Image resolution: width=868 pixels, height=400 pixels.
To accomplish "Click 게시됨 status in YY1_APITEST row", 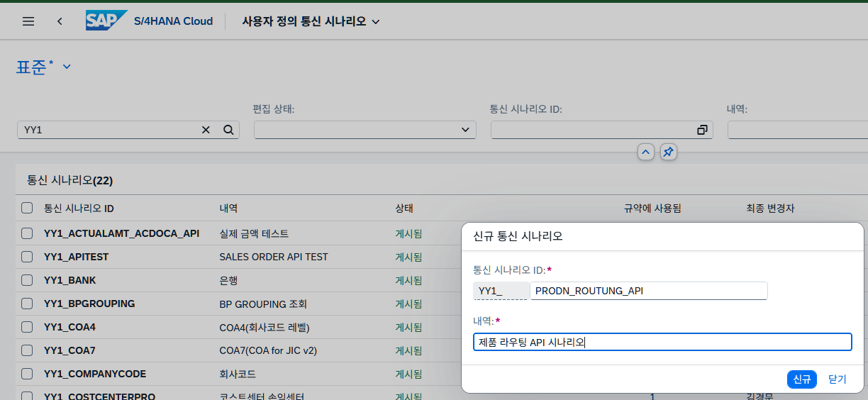I will click(x=408, y=256).
